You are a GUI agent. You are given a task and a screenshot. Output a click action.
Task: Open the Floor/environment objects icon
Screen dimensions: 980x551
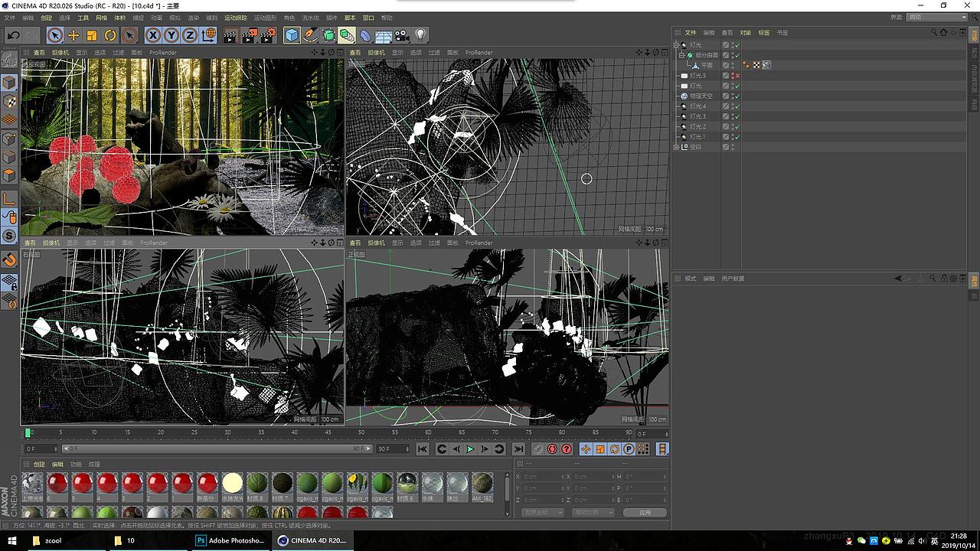tap(384, 35)
